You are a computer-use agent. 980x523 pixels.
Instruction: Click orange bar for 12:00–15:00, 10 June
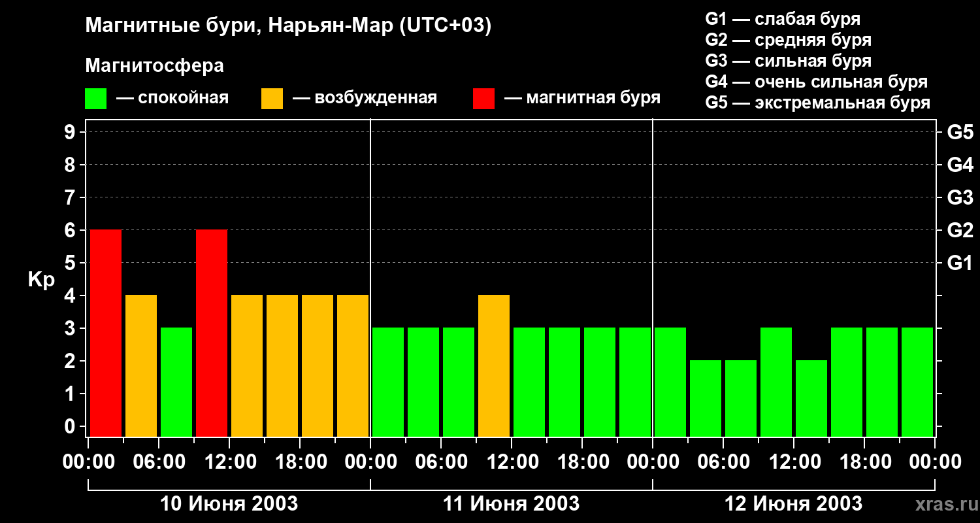(x=247, y=365)
